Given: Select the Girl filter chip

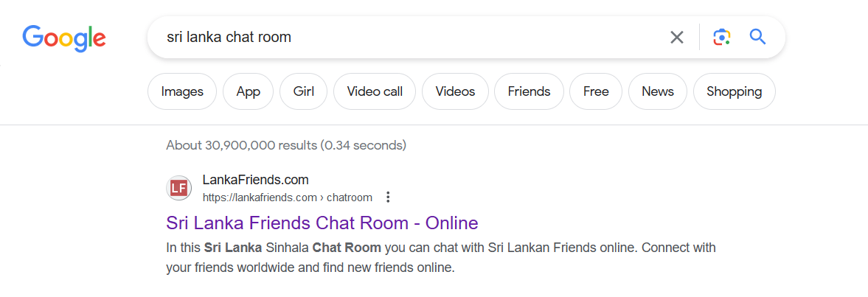Looking at the screenshot, I should (304, 91).
